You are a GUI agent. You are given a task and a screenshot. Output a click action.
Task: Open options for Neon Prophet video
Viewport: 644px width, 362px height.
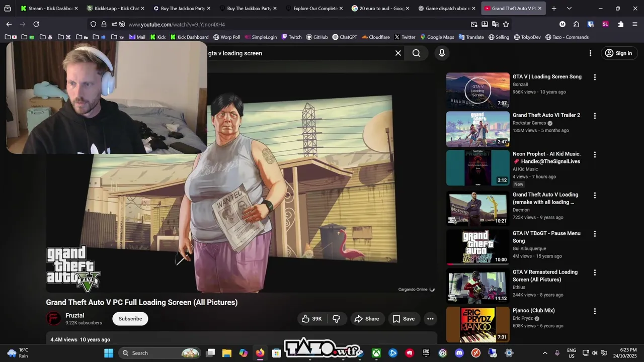click(595, 155)
